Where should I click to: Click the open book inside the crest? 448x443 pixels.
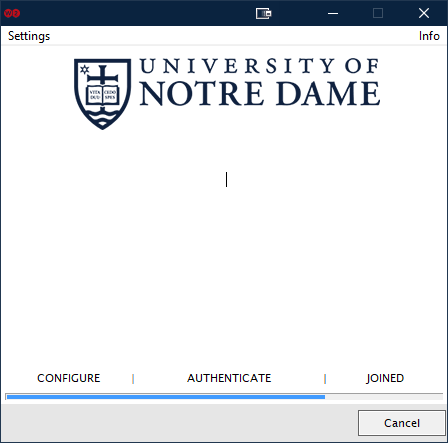click(x=102, y=94)
